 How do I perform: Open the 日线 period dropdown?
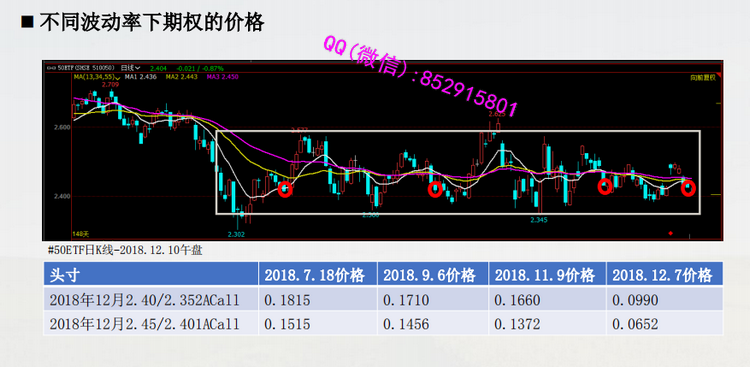tap(131, 68)
